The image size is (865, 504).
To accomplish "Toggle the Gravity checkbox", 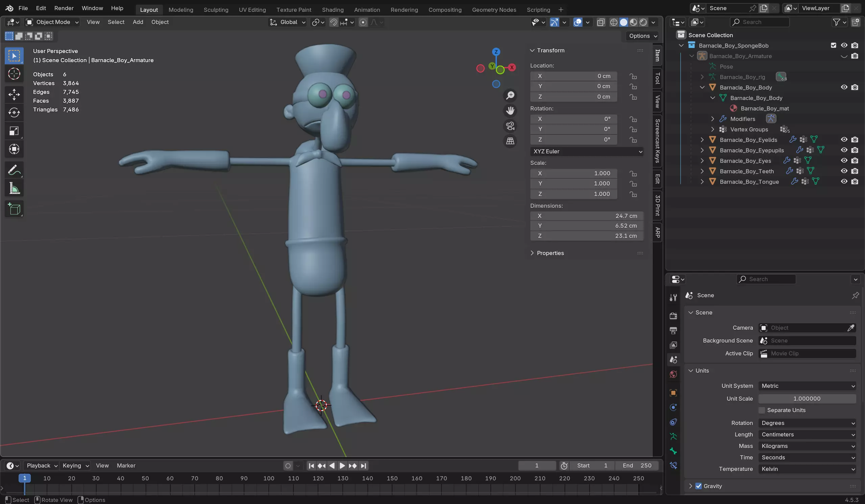I will [x=698, y=486].
